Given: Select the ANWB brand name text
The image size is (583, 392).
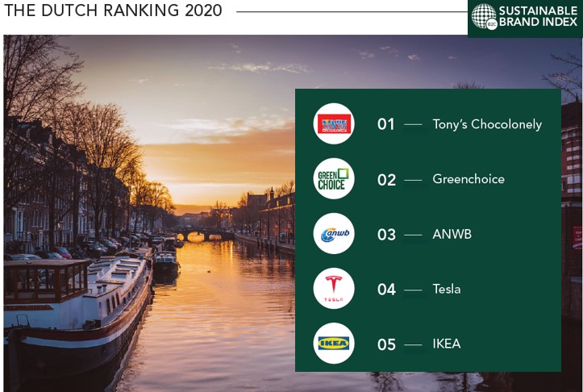Looking at the screenshot, I should tap(452, 234).
